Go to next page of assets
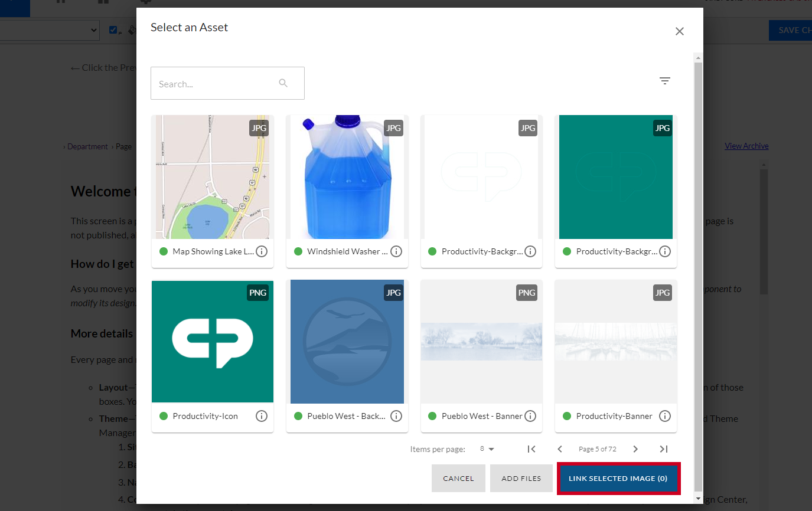The image size is (812, 511). [x=635, y=449]
